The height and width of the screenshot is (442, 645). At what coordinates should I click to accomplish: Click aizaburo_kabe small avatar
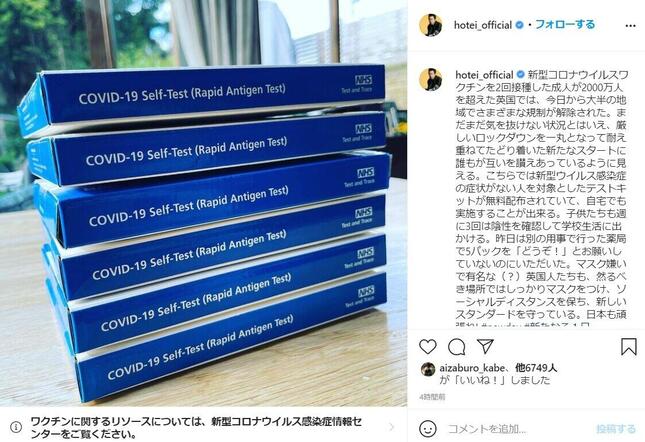(x=428, y=369)
